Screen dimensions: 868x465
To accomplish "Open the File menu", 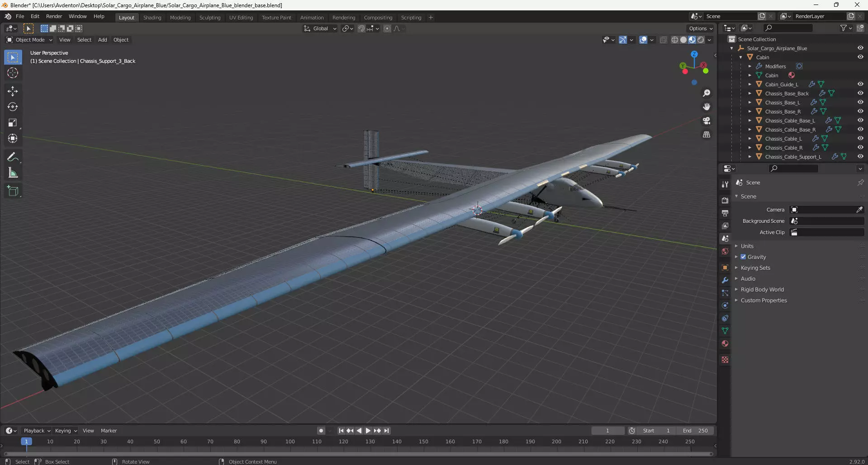I will [20, 16].
